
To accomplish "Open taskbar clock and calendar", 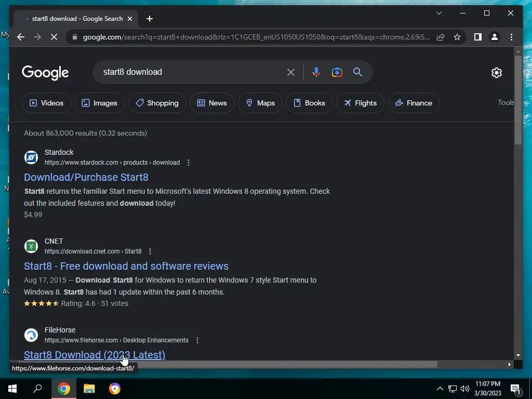I will [x=487, y=389].
